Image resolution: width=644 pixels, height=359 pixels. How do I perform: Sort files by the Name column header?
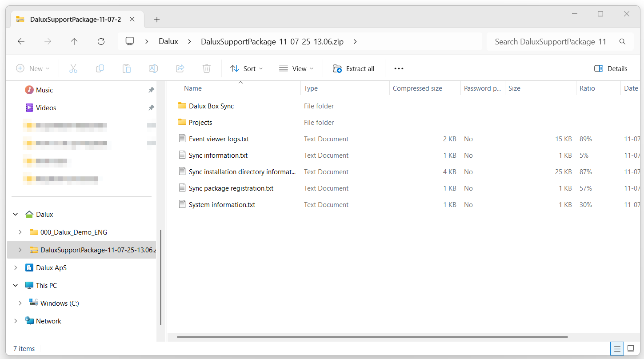click(192, 88)
